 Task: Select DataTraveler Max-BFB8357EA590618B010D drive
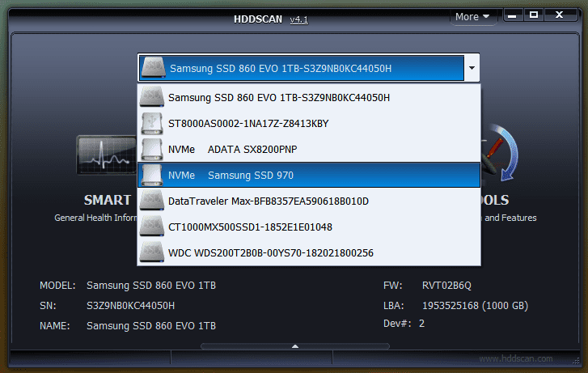click(x=309, y=201)
